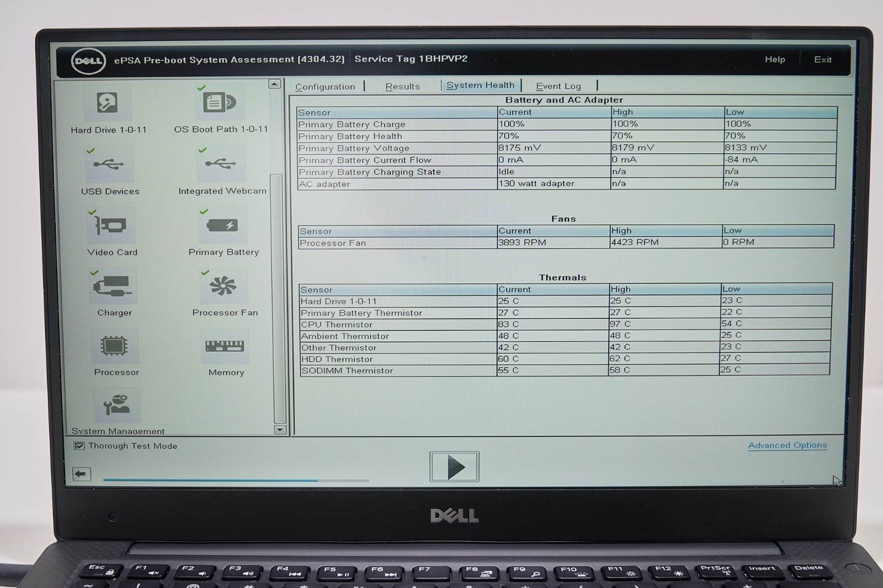This screenshot has width=883, height=588.
Task: Click the Exit button
Action: [822, 60]
